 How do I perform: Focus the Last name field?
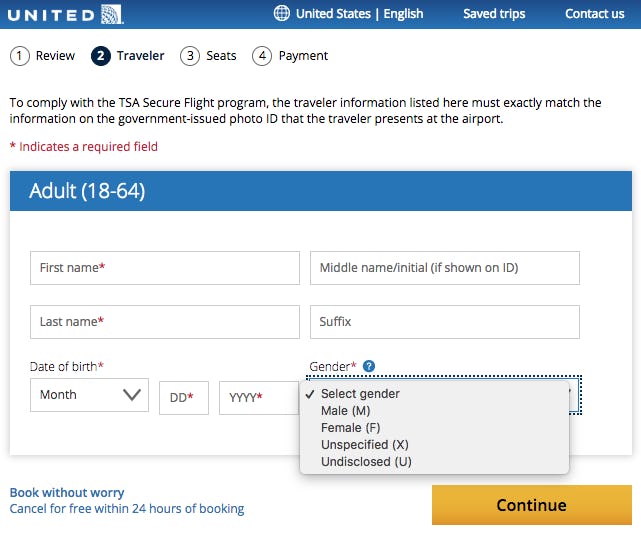point(164,322)
